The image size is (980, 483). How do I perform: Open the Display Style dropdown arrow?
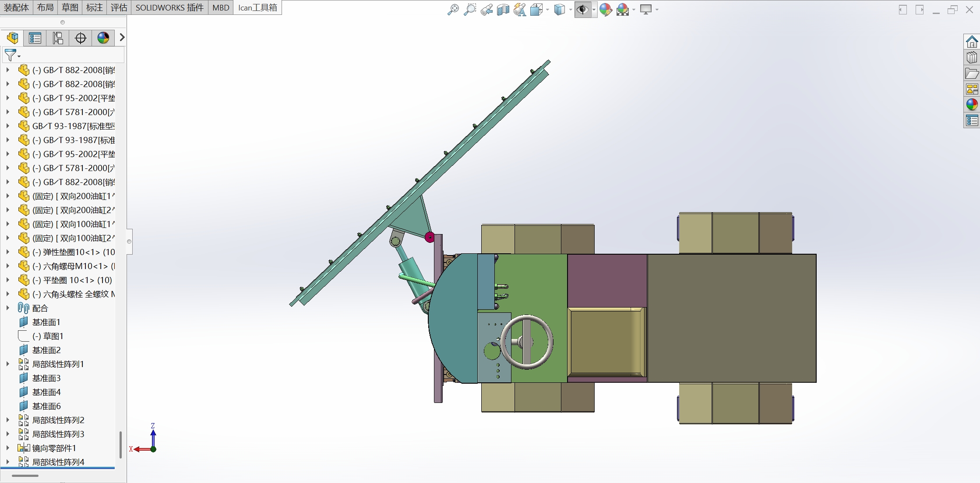tap(571, 10)
